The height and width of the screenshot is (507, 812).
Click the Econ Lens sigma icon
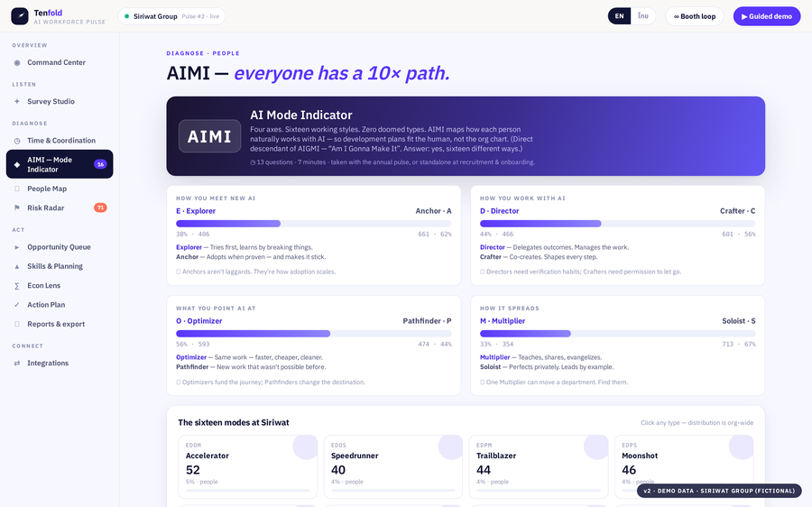17,285
